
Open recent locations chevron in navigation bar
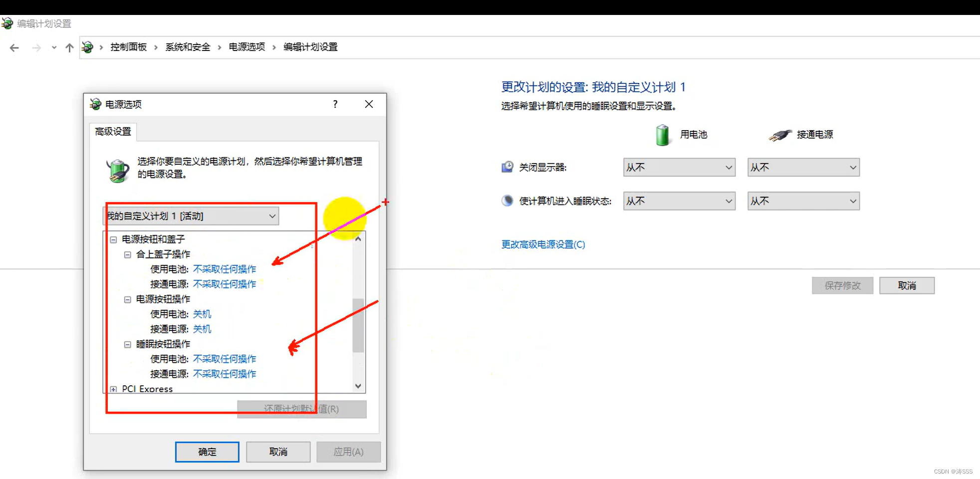tap(54, 48)
